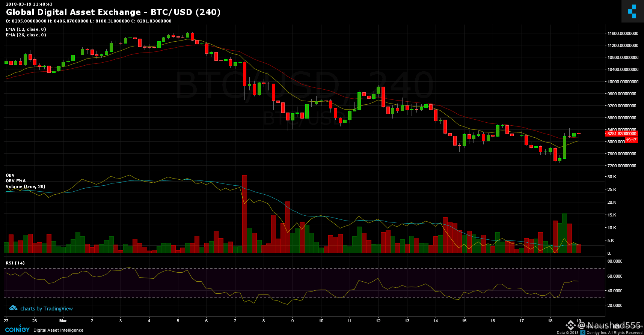The width and height of the screenshot is (644, 335).
Task: Click the 60.0000 RSI axis label
Action: [615, 276]
